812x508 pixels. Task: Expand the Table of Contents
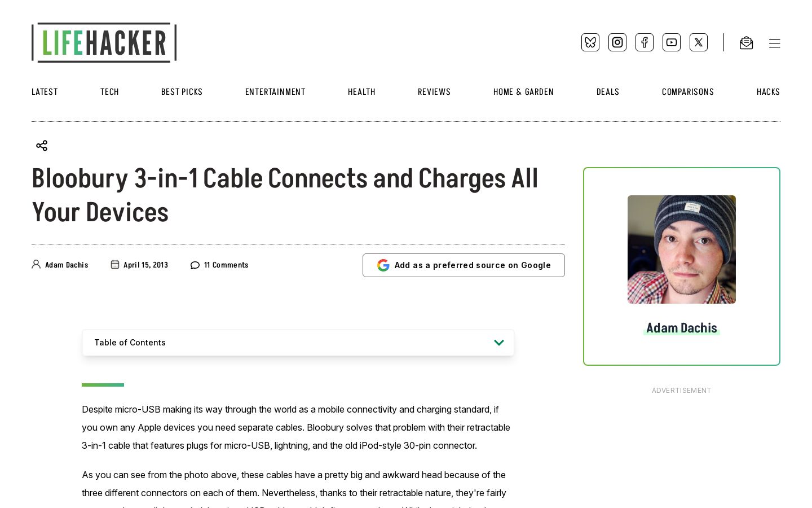tap(298, 343)
